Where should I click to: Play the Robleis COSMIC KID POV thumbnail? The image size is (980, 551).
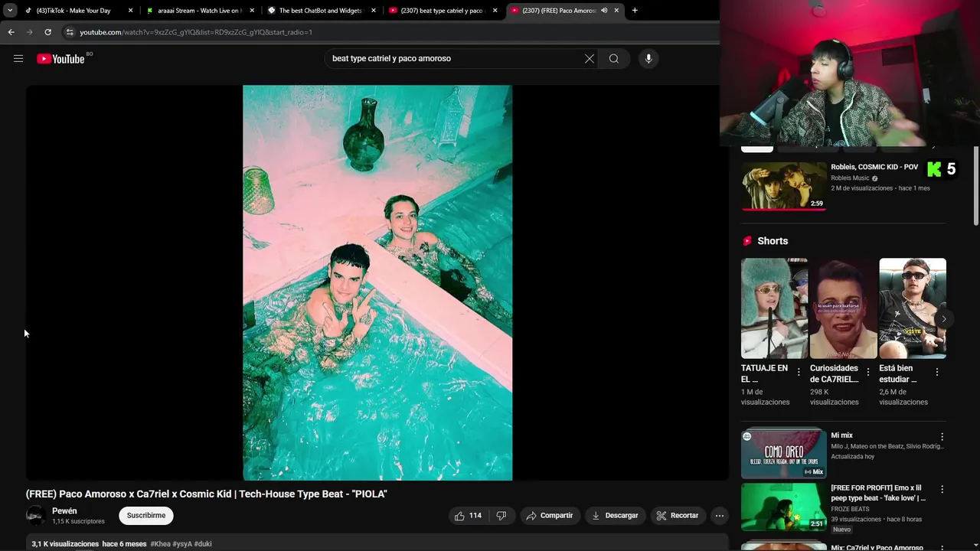tap(783, 185)
